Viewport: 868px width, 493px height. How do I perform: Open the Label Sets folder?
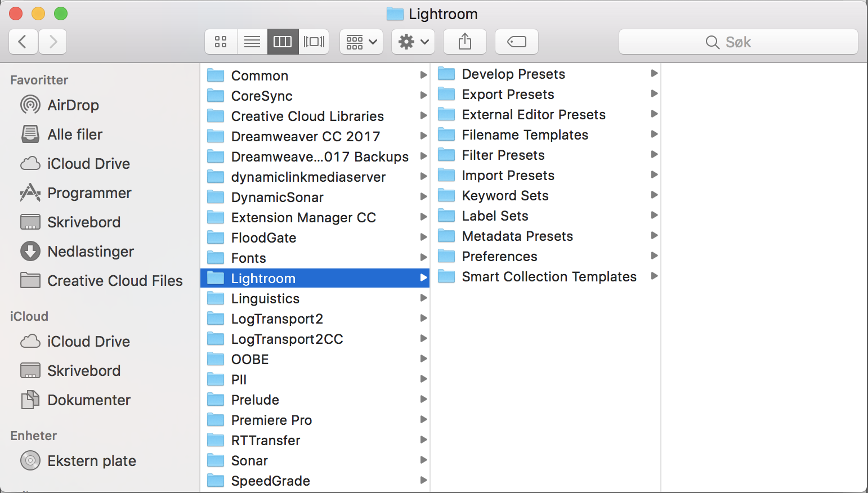pos(545,216)
